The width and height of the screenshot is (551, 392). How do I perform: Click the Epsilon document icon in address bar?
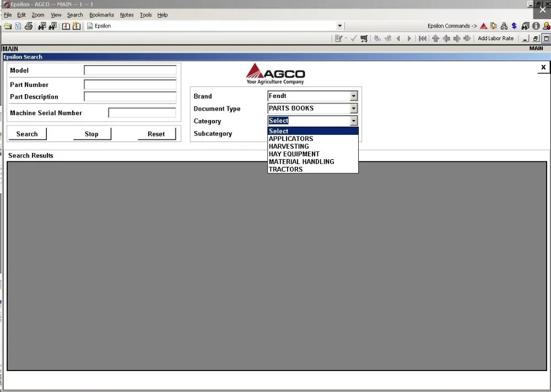[x=90, y=26]
